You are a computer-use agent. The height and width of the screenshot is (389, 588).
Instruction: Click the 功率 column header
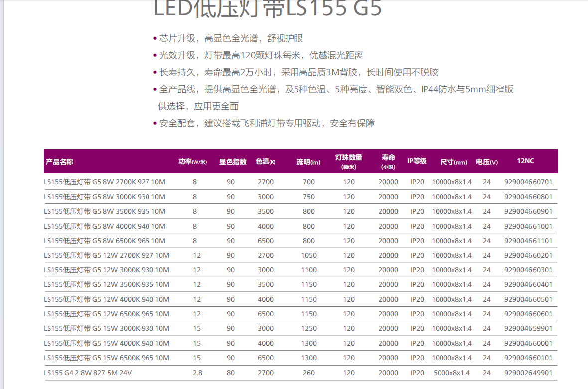click(x=192, y=162)
